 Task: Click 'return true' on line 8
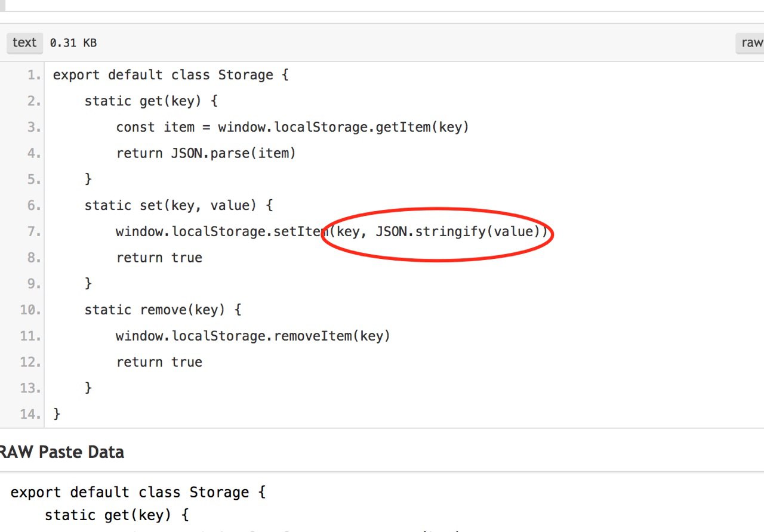159,258
